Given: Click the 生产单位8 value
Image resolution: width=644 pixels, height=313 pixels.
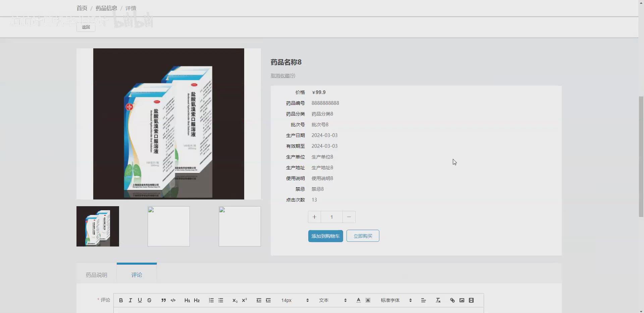Looking at the screenshot, I should tap(322, 157).
